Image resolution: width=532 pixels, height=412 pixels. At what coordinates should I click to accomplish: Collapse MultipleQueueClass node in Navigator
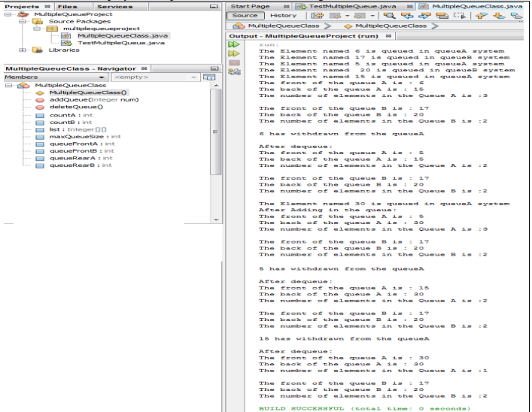coord(8,86)
